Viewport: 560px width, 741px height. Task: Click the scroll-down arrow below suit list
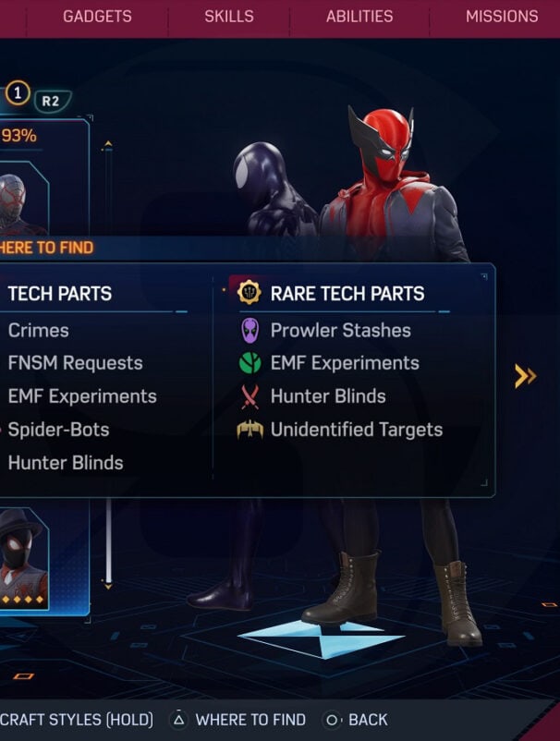click(108, 586)
